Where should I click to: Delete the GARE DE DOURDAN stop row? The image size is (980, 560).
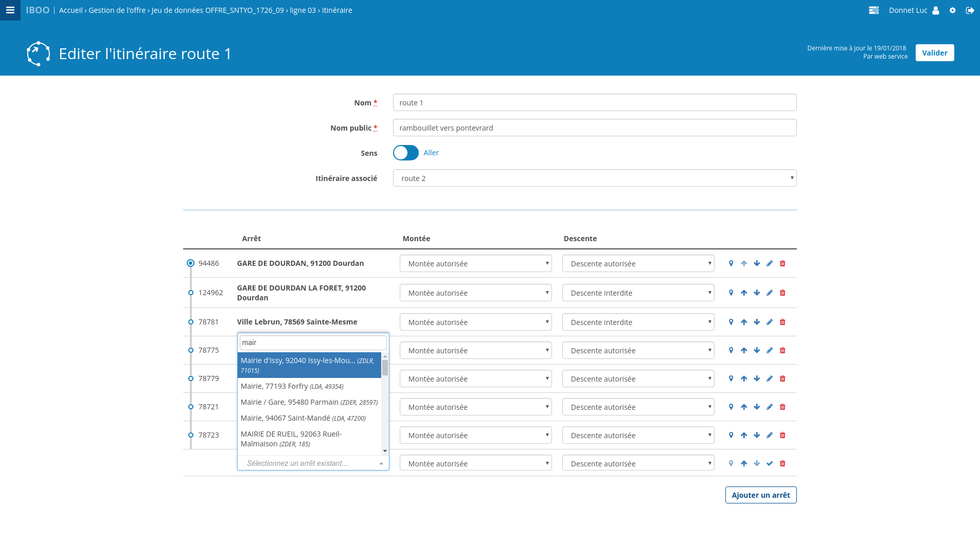point(782,263)
